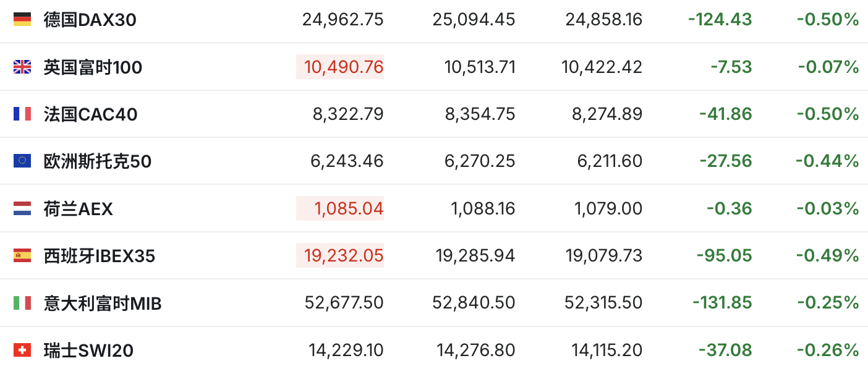Click the Italian flag icon

click(22, 303)
